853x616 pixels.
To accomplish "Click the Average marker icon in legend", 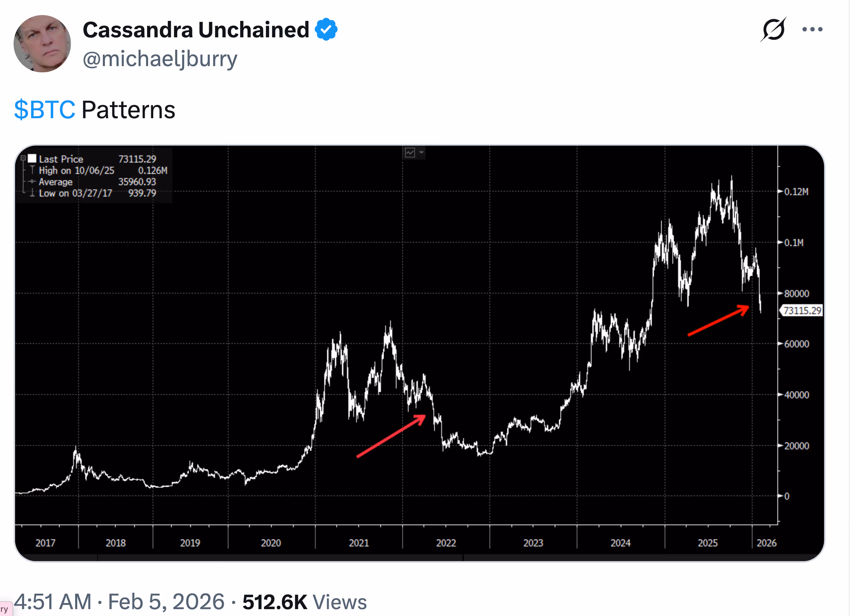I will point(33,182).
